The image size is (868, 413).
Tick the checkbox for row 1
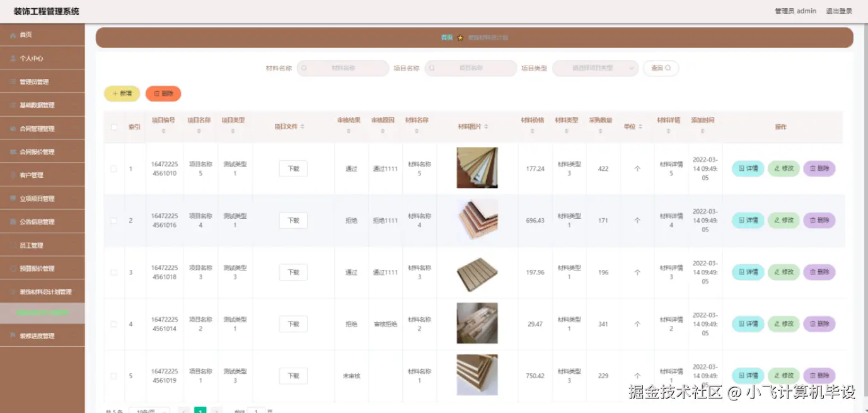click(x=114, y=169)
